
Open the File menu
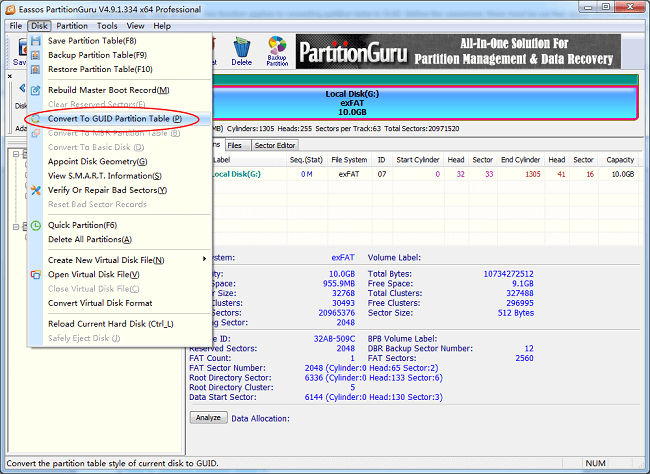tap(16, 26)
